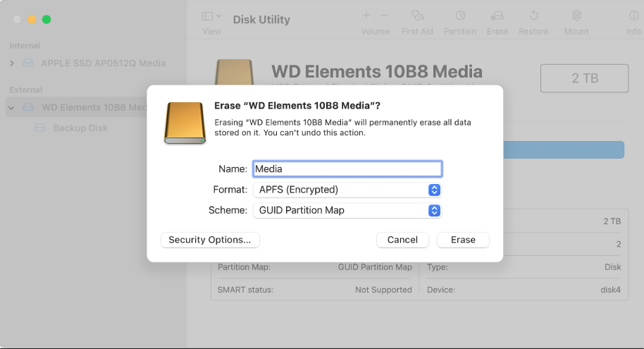The width and height of the screenshot is (644, 349).
Task: Click the Partition pie chart icon
Action: [459, 16]
